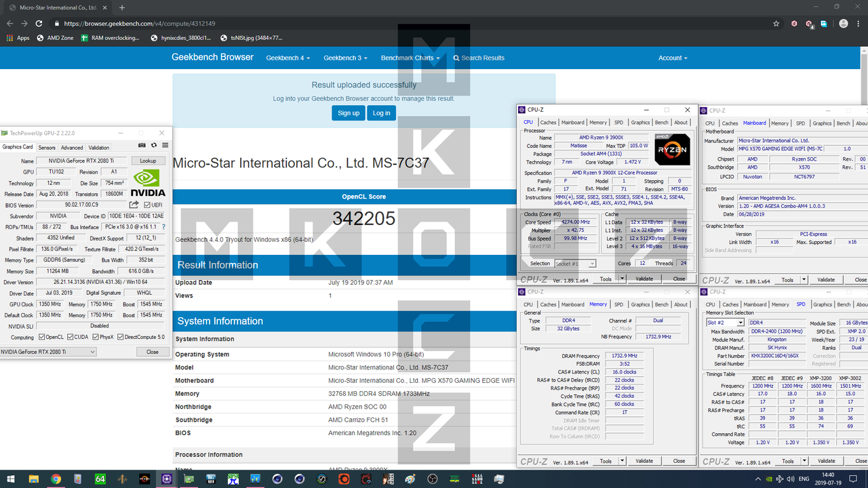Open the Socket #1 selection dropdown in CPU-Z

(x=575, y=264)
